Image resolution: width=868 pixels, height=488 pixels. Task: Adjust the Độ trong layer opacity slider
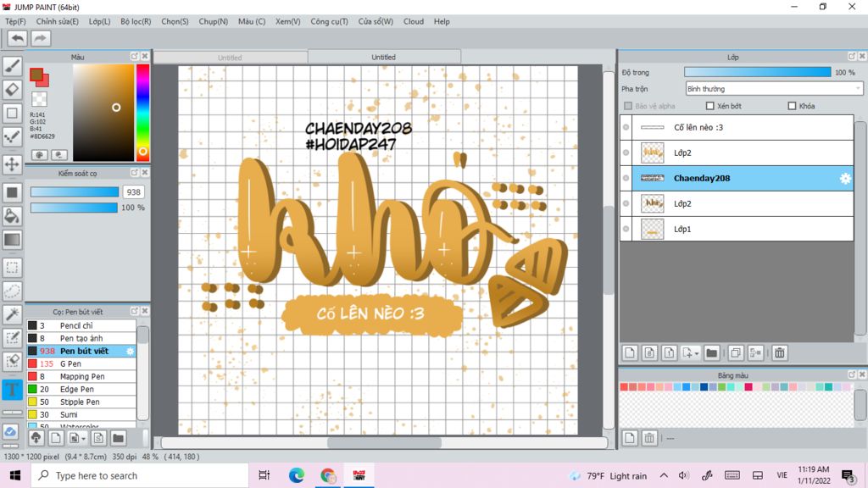[x=757, y=72]
